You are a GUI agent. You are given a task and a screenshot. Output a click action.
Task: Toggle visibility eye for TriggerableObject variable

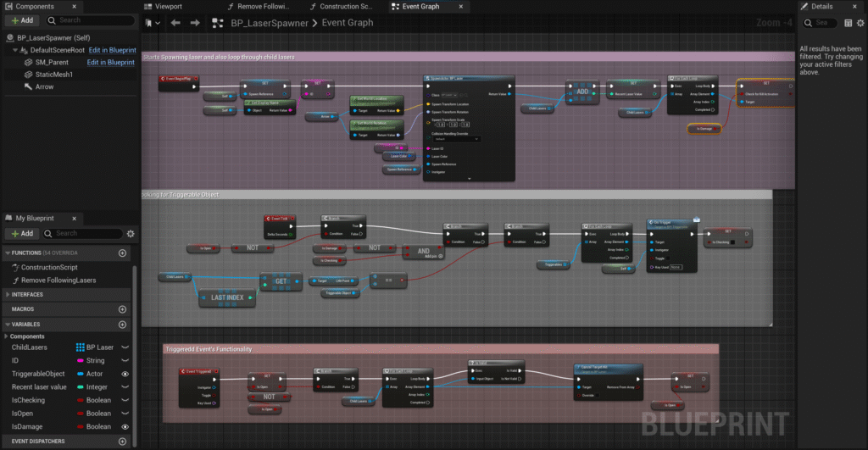[125, 375]
